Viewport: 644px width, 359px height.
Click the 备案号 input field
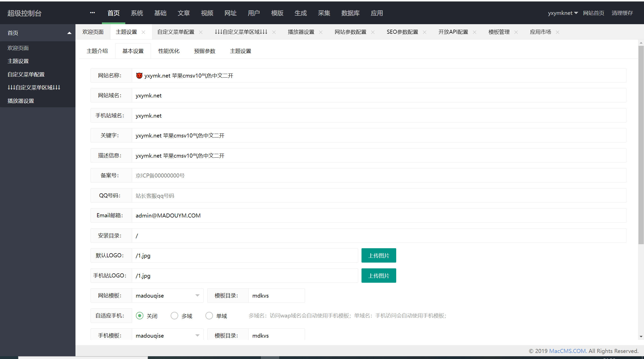coord(379,175)
